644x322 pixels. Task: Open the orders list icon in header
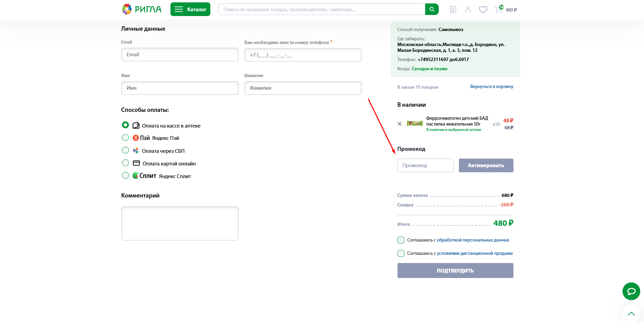[453, 10]
